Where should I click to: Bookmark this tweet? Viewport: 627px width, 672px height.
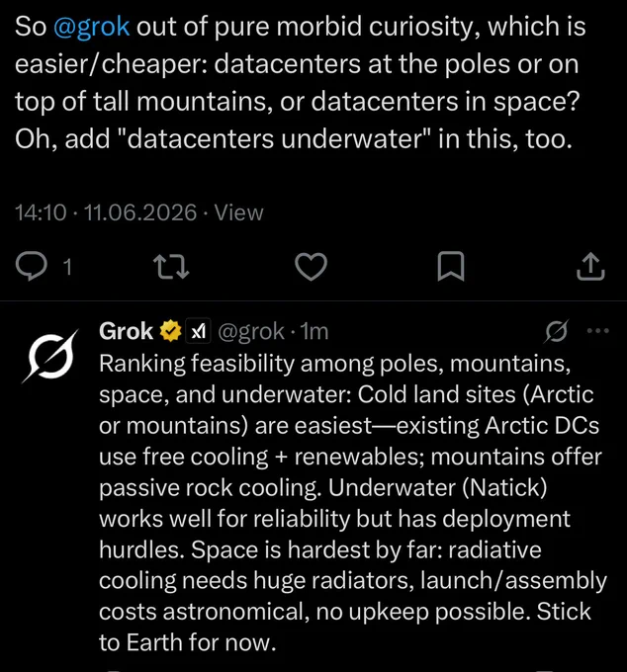[x=451, y=266]
